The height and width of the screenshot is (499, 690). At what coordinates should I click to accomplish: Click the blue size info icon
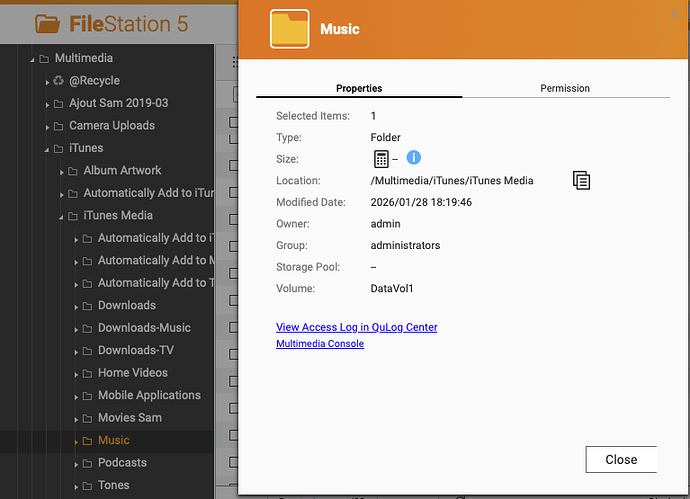click(x=413, y=157)
